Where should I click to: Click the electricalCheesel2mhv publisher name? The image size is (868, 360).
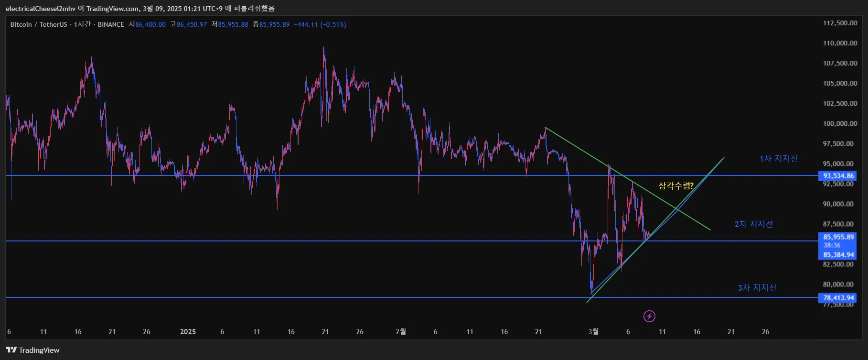(41, 9)
